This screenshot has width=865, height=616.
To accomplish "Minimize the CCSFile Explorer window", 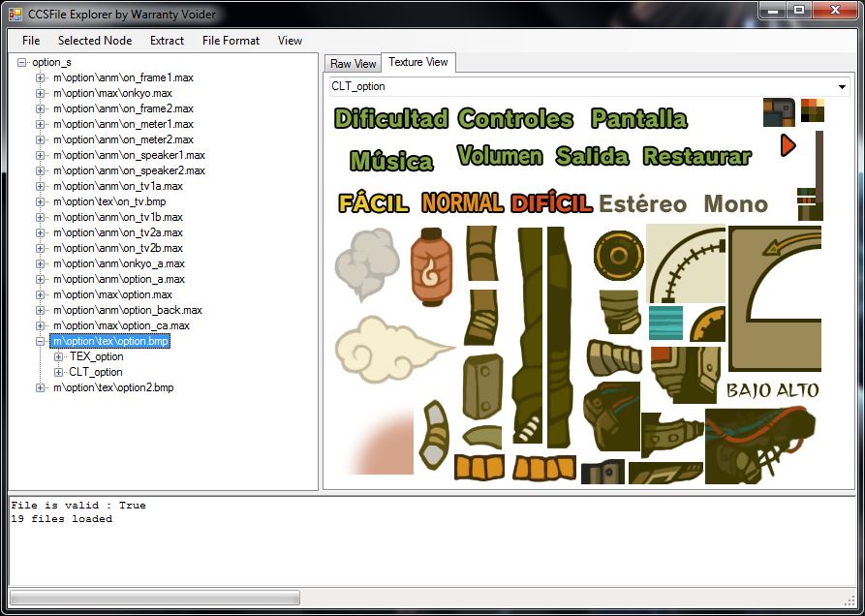I will coord(773,10).
